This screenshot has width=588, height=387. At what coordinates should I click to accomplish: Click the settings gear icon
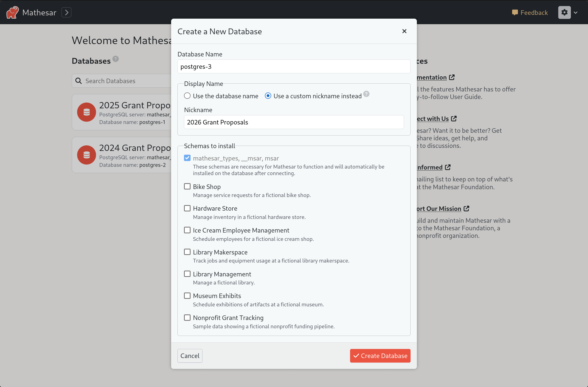(x=565, y=12)
